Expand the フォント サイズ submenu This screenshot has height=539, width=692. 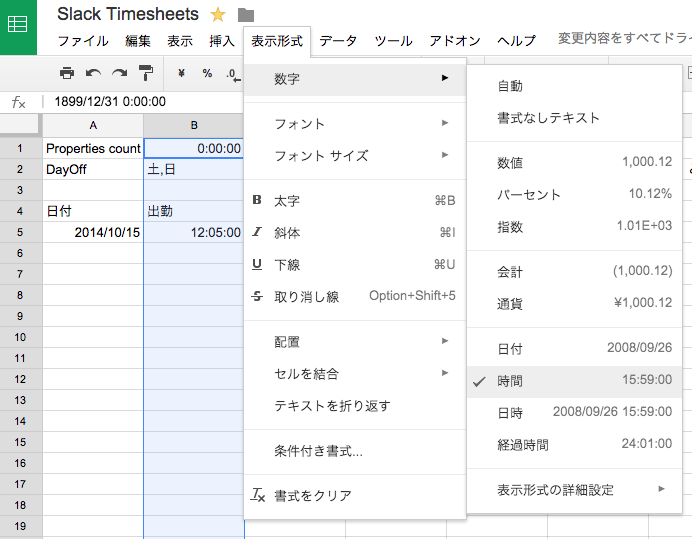pyautogui.click(x=355, y=156)
